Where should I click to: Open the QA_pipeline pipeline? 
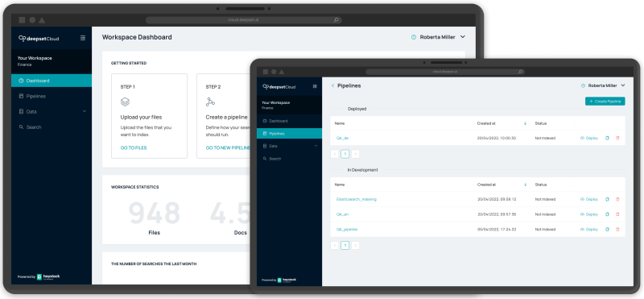tap(347, 230)
